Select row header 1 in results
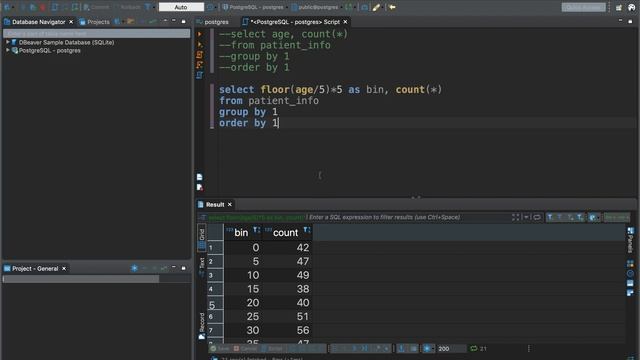Screen dimensions: 640x360 click(x=215, y=247)
